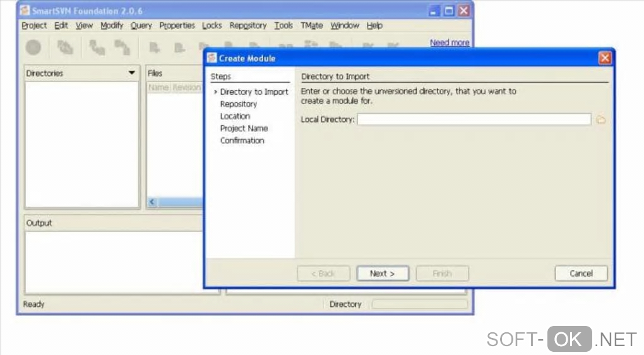This screenshot has height=355, width=644.
Task: Click the Create Module title bar icon
Action: click(x=212, y=58)
